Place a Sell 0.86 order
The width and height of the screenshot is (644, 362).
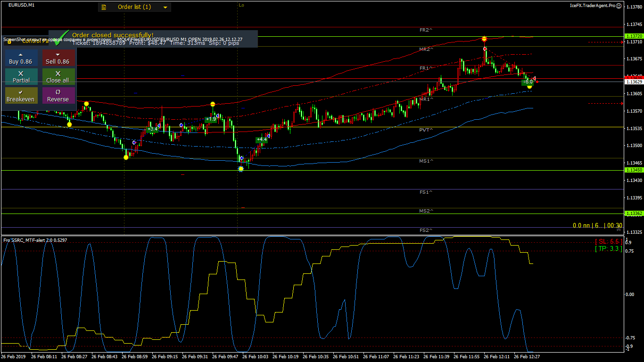click(58, 58)
